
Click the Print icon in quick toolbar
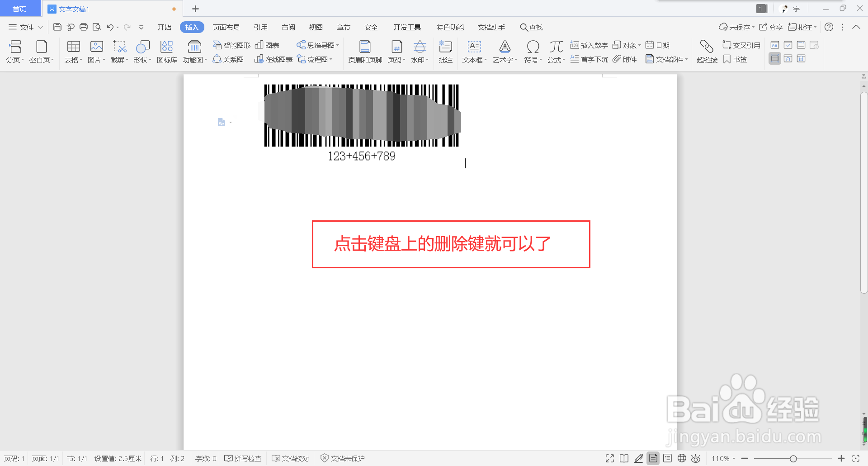coord(84,27)
